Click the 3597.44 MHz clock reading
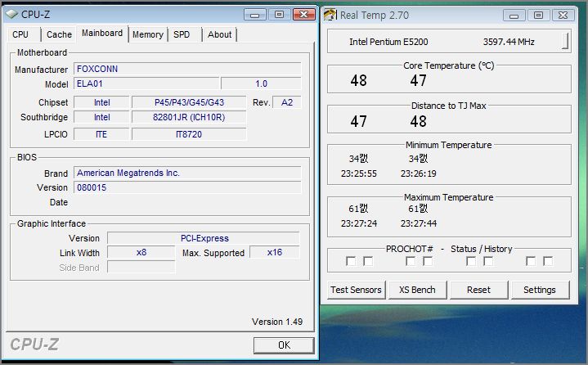This screenshot has width=588, height=365. [x=509, y=42]
